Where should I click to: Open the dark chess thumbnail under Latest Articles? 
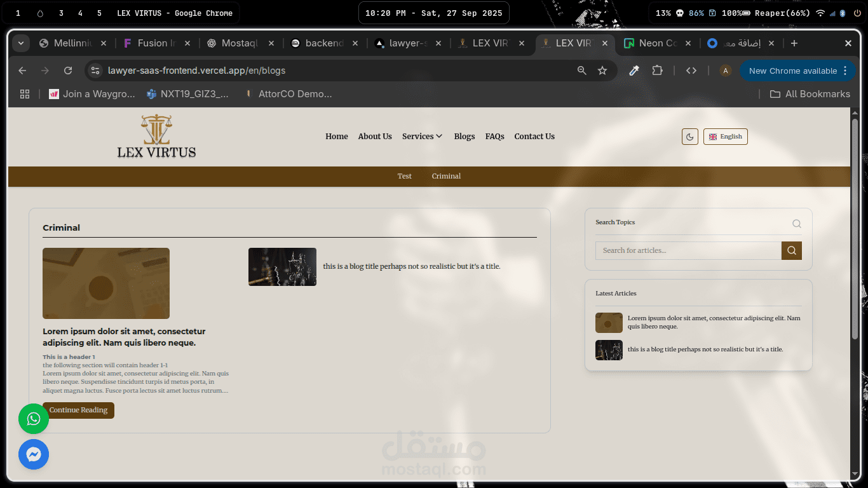click(609, 350)
